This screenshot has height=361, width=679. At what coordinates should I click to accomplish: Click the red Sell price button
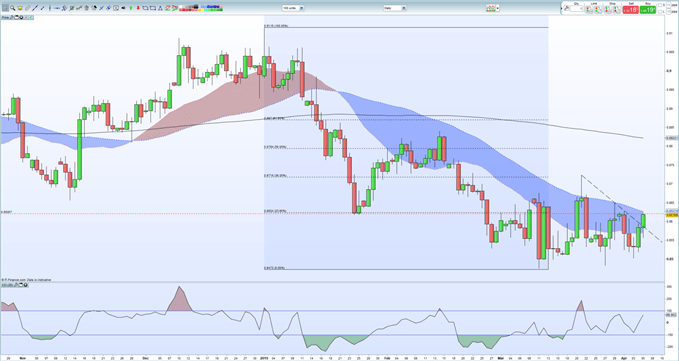630,10
